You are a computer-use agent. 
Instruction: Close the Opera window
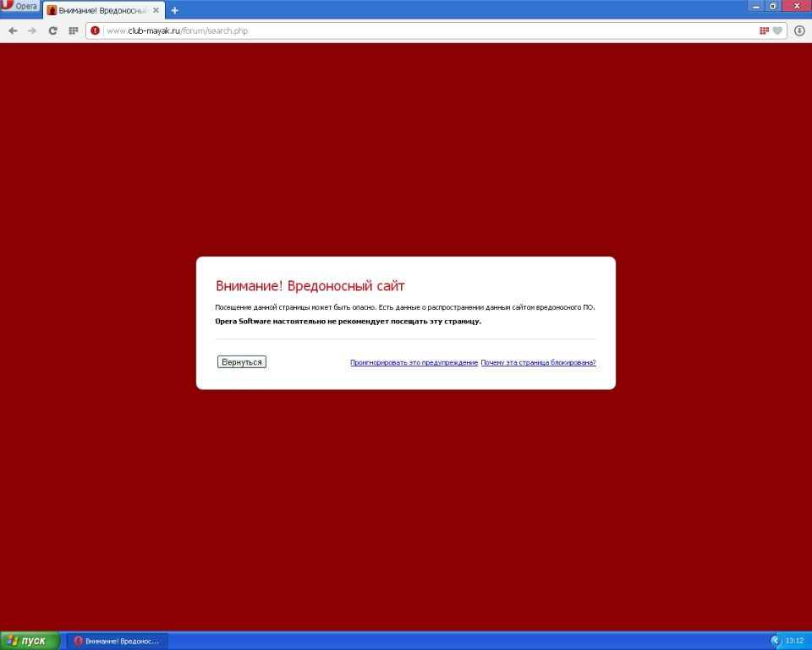click(797, 6)
